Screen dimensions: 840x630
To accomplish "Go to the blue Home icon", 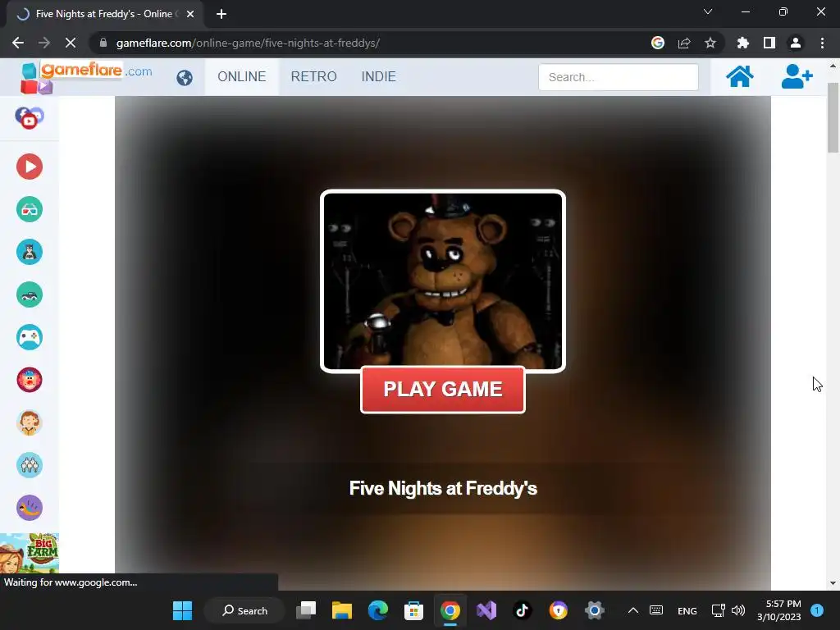I will coord(740,76).
